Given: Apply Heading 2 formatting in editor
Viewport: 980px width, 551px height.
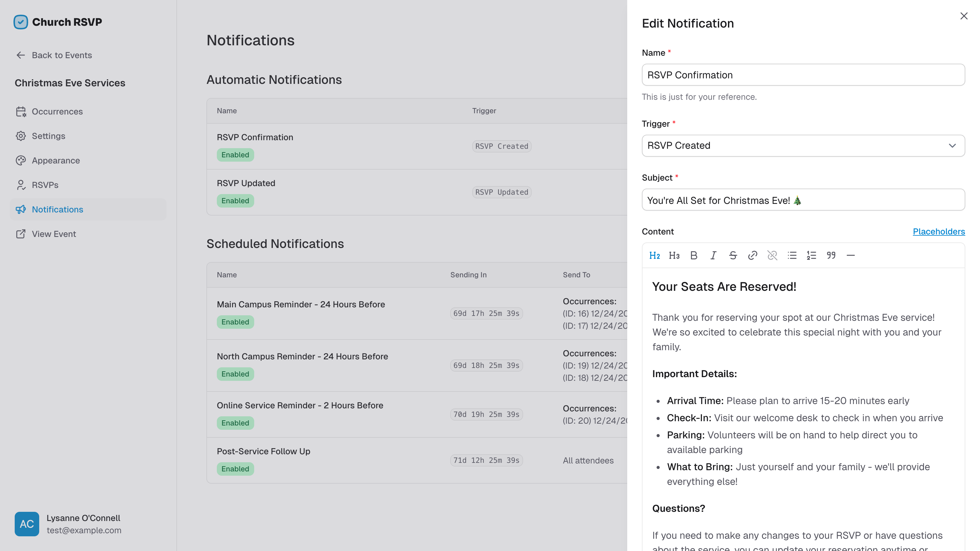Looking at the screenshot, I should pos(654,256).
